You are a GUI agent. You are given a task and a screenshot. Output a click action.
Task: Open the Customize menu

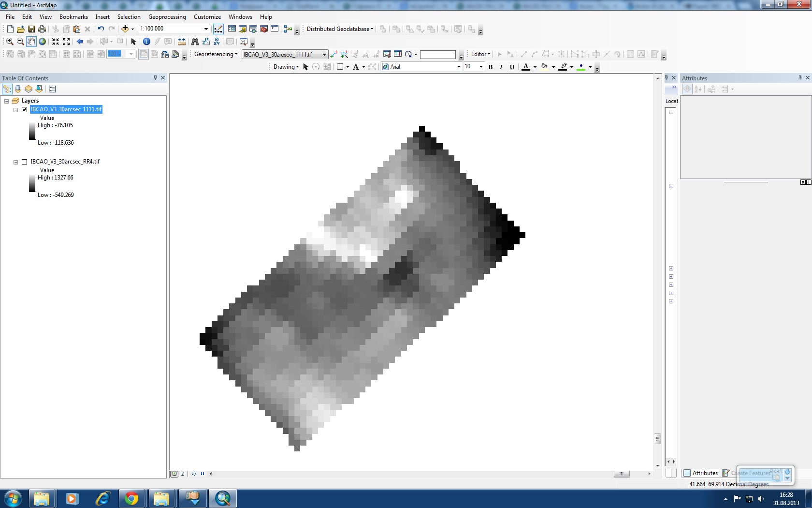(x=207, y=17)
